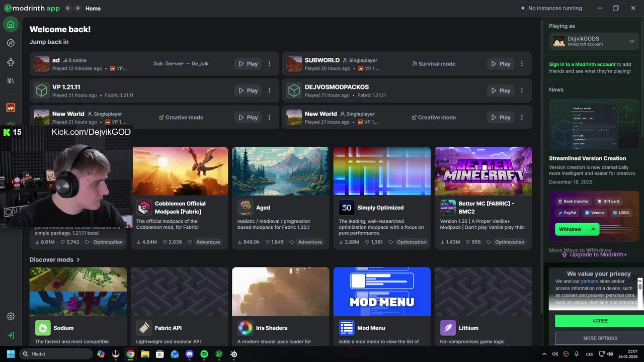Click the Survival mode label on SUBWORLD
Viewport: 644px width, 362px height.
[434, 64]
